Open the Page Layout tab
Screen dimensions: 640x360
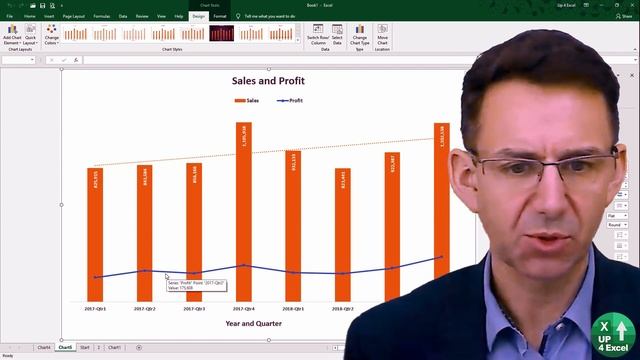coord(73,16)
